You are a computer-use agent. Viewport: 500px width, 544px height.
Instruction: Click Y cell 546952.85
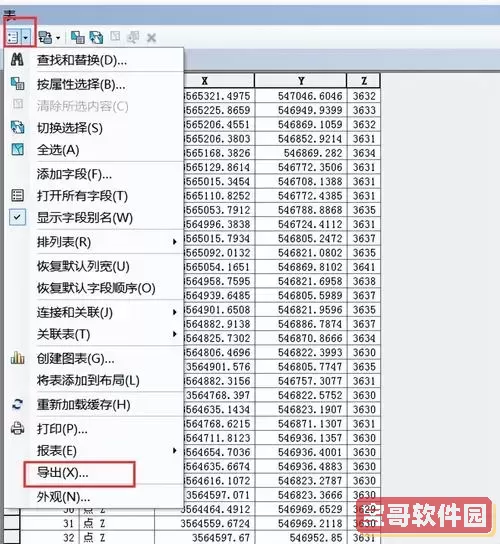click(301, 537)
